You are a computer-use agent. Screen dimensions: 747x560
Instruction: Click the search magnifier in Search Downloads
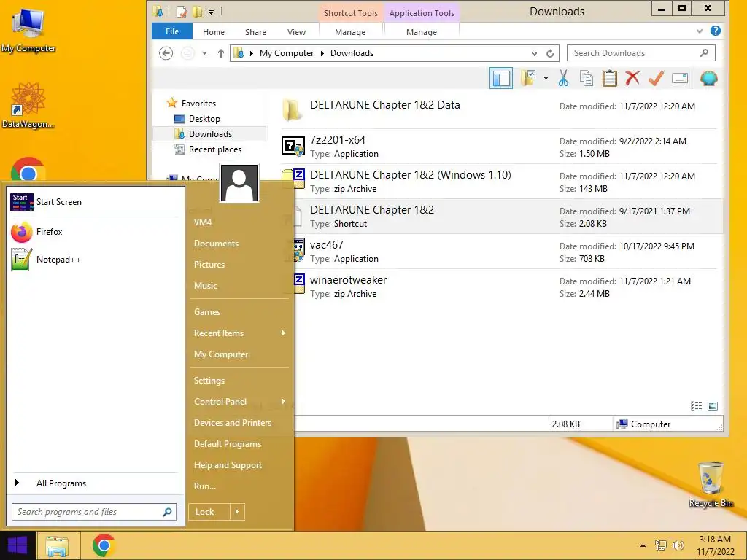click(x=704, y=52)
